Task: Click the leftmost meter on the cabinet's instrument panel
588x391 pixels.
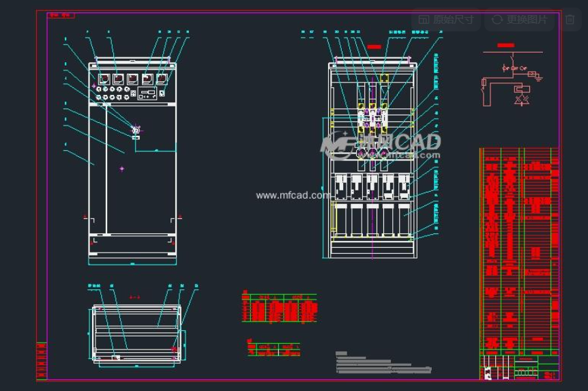Action: pos(103,79)
